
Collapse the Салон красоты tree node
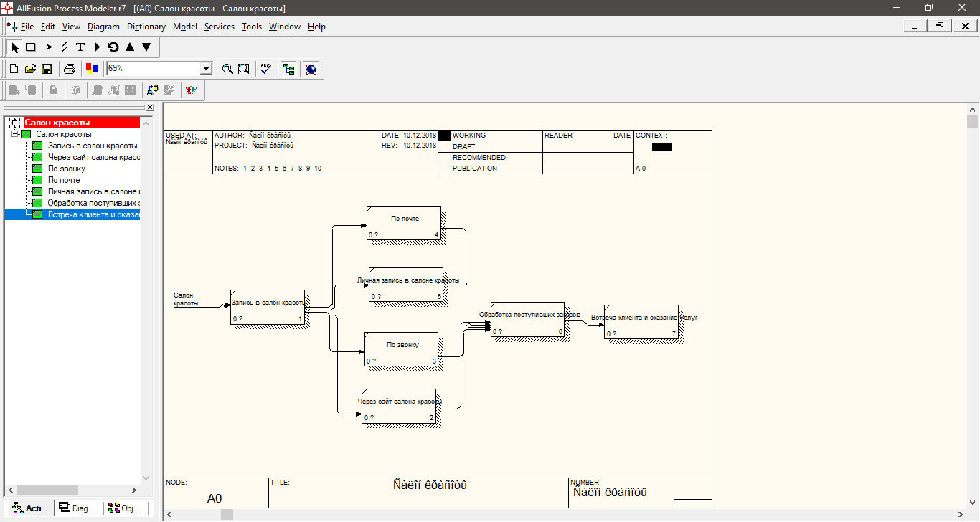(x=14, y=134)
